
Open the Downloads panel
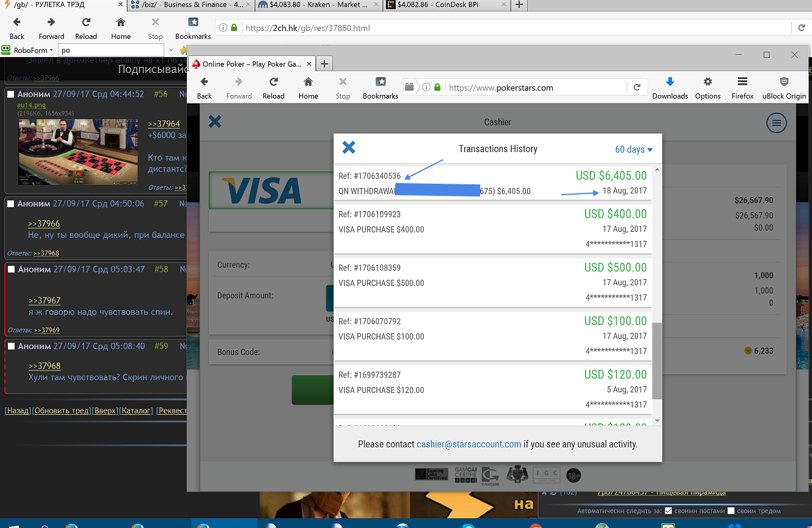[x=670, y=87]
